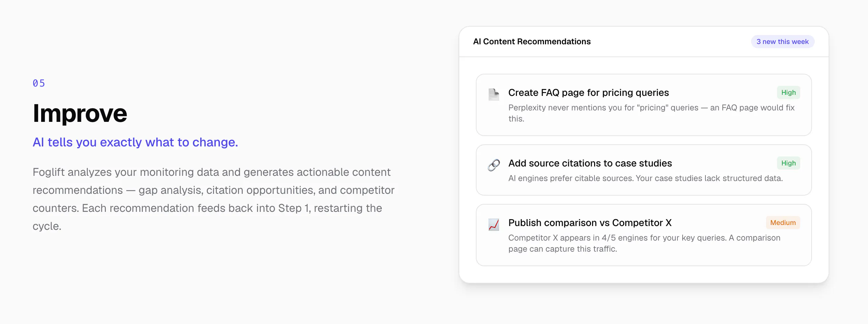Click 'AI tells you exactly what to change.' subtitle
This screenshot has width=868, height=324.
[135, 142]
